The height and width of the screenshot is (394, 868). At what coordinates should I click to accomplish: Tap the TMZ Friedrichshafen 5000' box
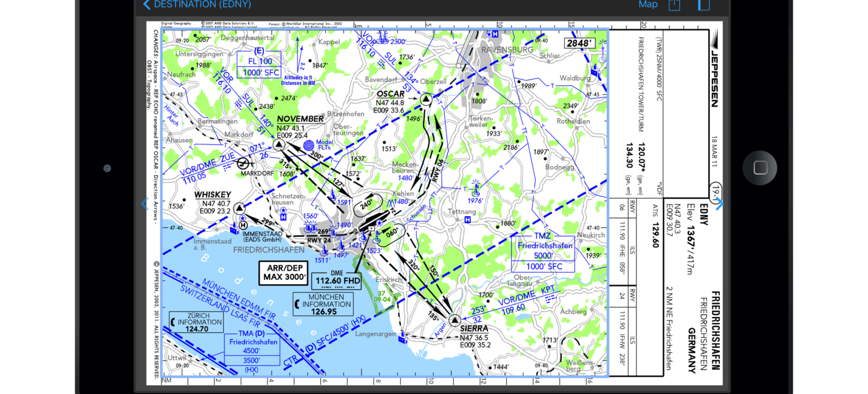[542, 251]
